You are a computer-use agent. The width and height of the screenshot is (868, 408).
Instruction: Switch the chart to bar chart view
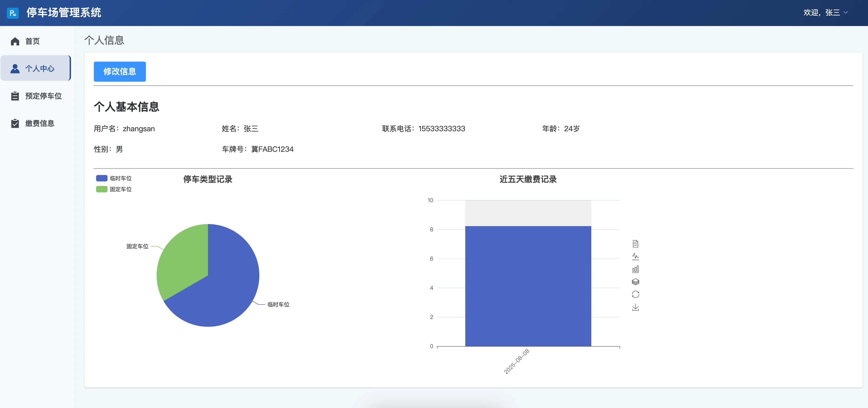tap(635, 269)
